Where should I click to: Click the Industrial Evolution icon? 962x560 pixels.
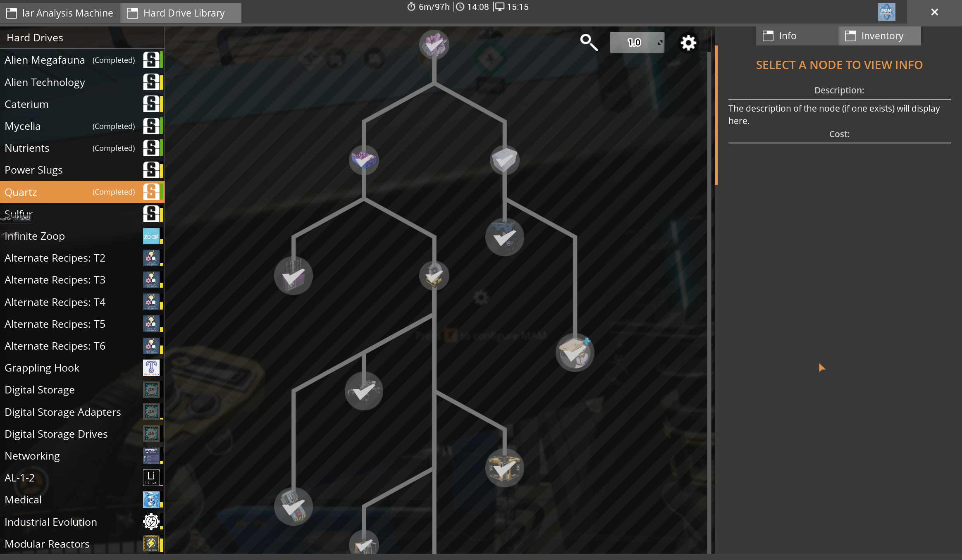(x=151, y=522)
